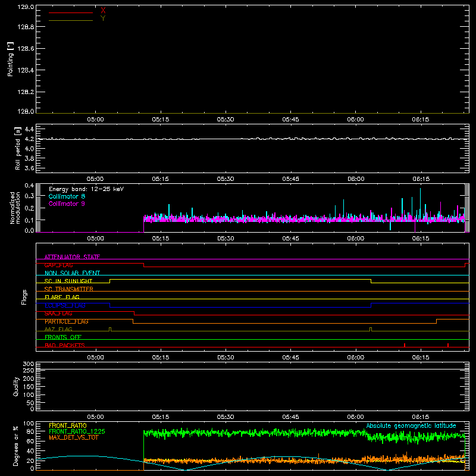Viewport: 476px width, 476px height.
Task: Click the 'Degrees or %' axis title
Action: coord(16,446)
